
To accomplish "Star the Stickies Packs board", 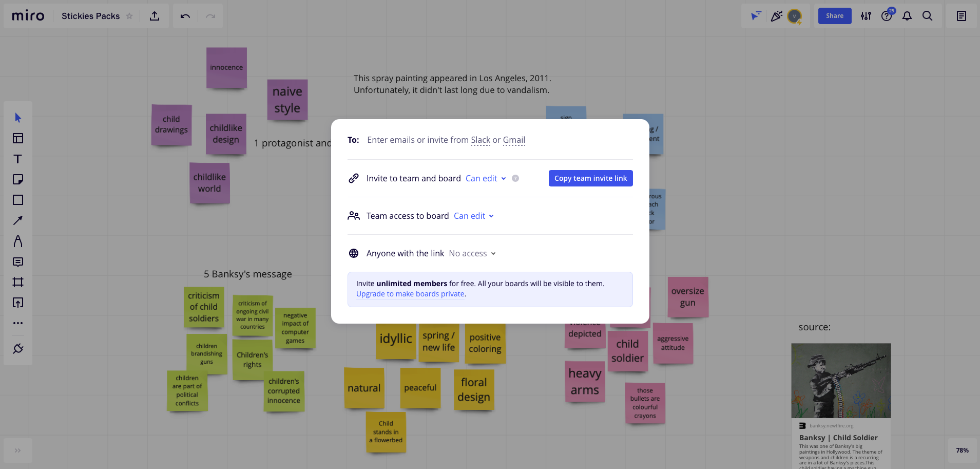I will 130,16.
